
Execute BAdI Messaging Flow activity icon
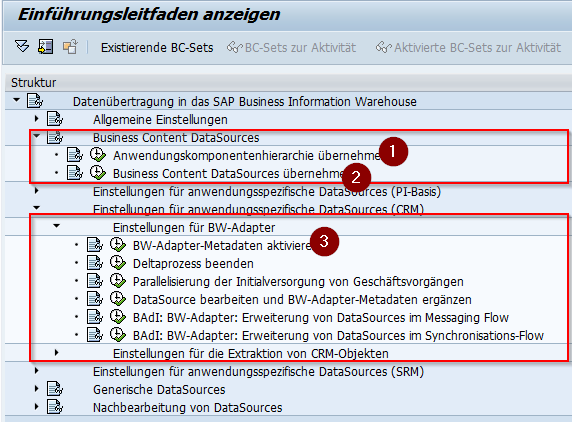118,316
